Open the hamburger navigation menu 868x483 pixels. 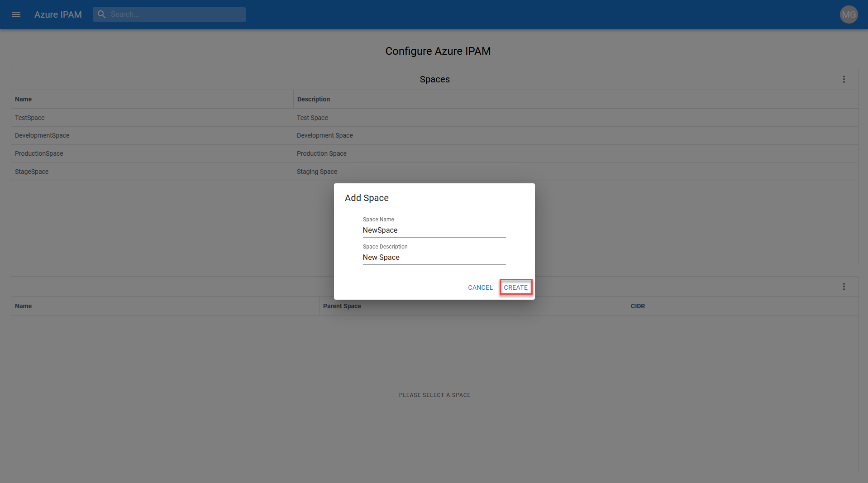point(16,14)
